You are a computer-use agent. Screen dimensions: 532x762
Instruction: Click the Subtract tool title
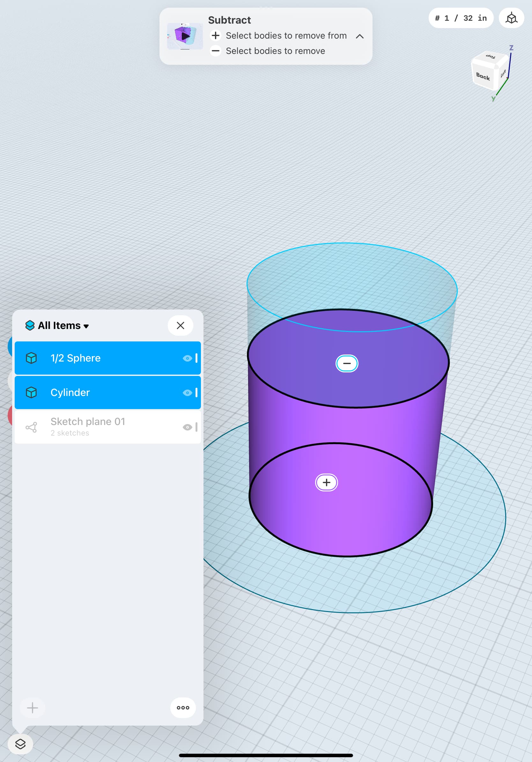230,20
